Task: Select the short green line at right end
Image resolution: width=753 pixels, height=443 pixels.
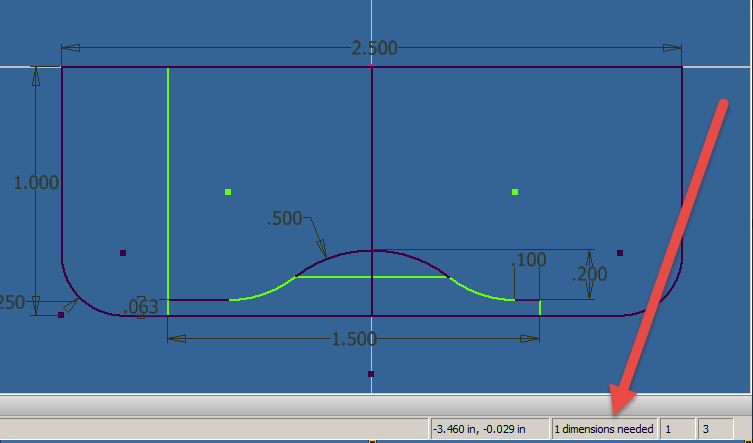Action: click(x=540, y=308)
